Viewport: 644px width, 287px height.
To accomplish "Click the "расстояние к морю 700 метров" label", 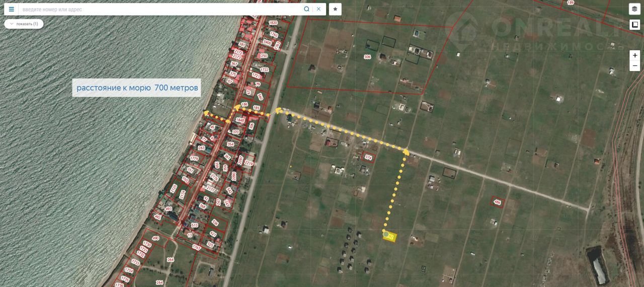I will point(137,88).
